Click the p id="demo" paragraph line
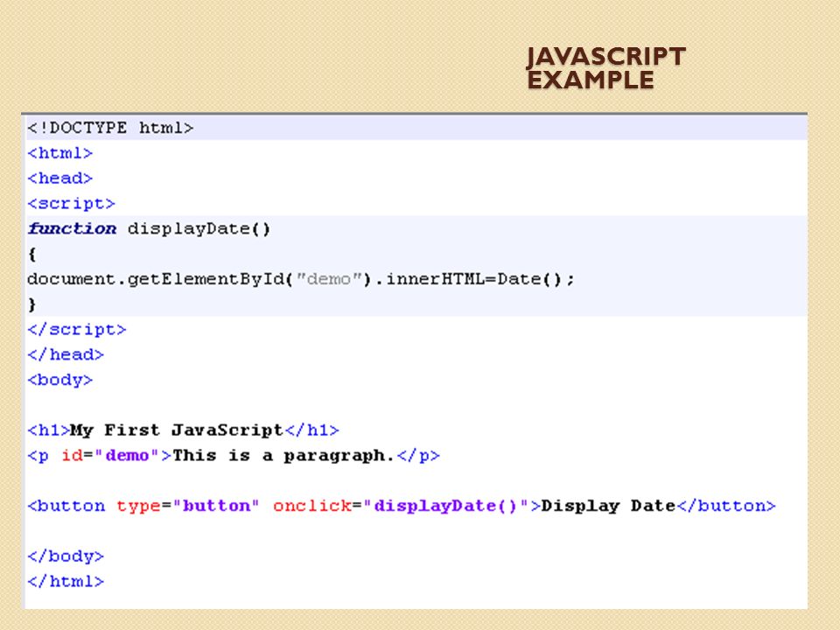Screen dimensions: 840x630 (x=234, y=455)
